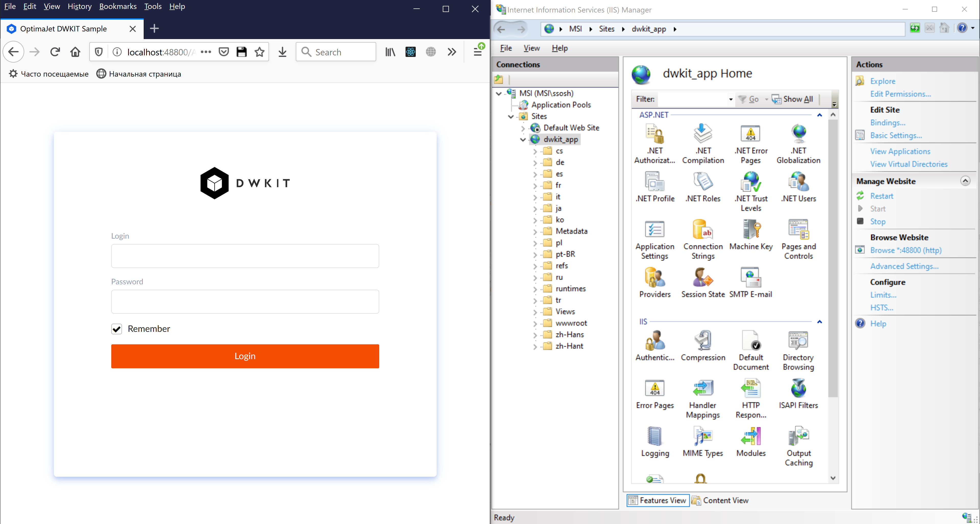Open Output Caching feature
Image resolution: width=980 pixels, height=524 pixels.
(x=799, y=447)
